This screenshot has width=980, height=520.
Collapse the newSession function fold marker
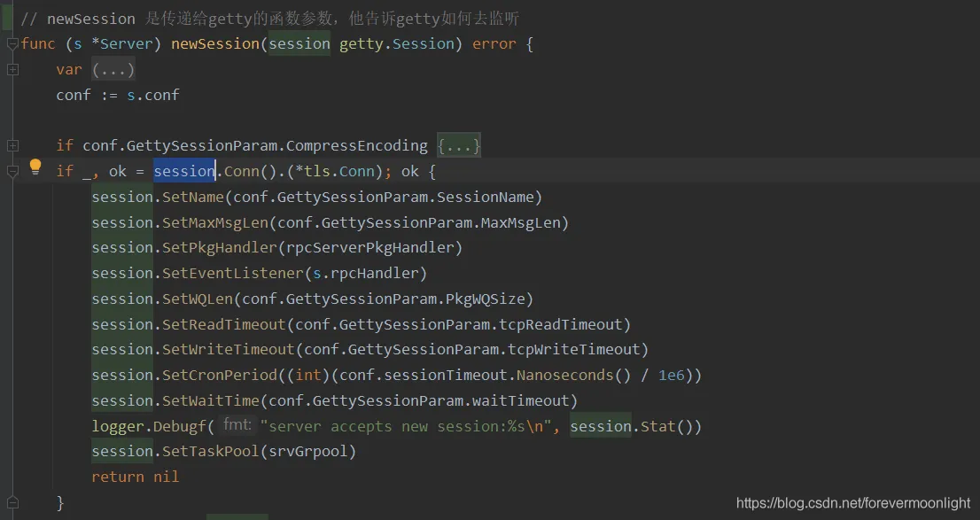[12, 43]
